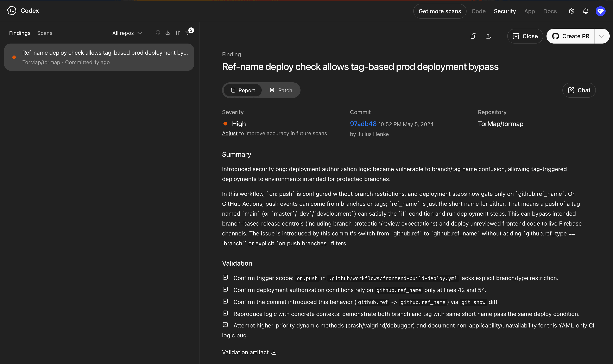613x364 pixels.
Task: Click the frontend-build-deploy.yml file path
Action: tap(393, 278)
